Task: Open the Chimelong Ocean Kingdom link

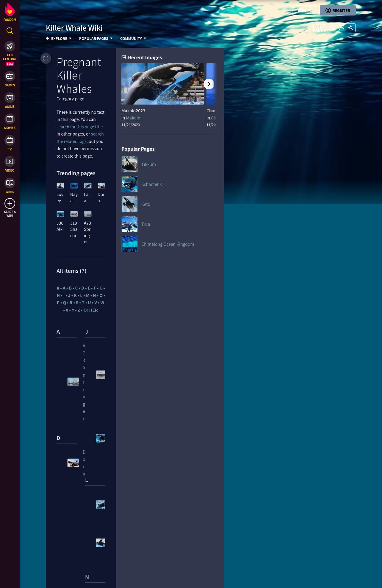Action: (x=167, y=244)
